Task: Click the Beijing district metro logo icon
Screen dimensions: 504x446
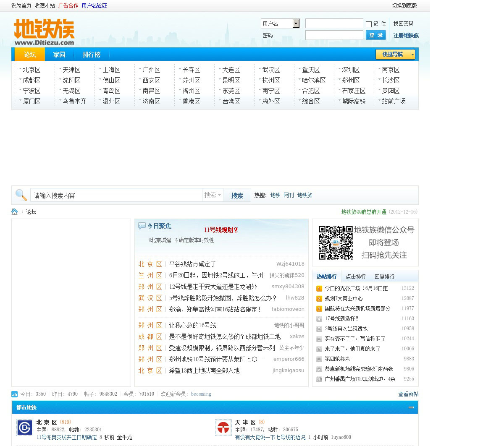Action: (24, 428)
